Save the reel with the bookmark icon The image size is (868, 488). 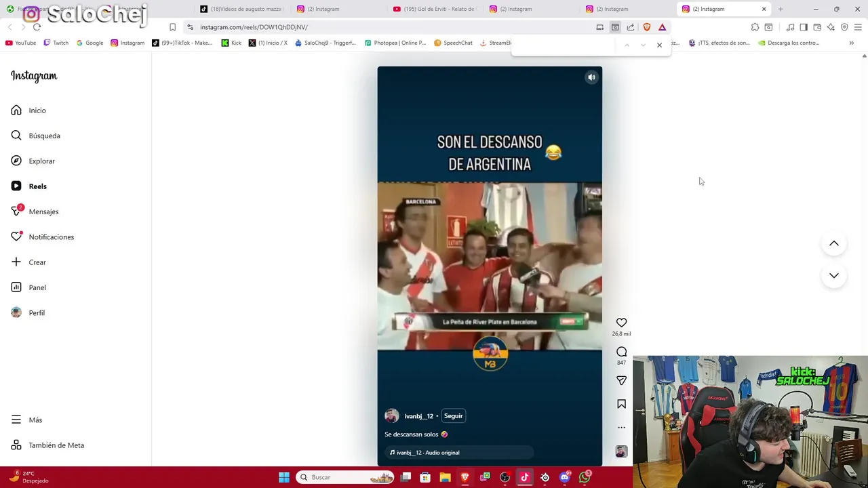(x=621, y=404)
